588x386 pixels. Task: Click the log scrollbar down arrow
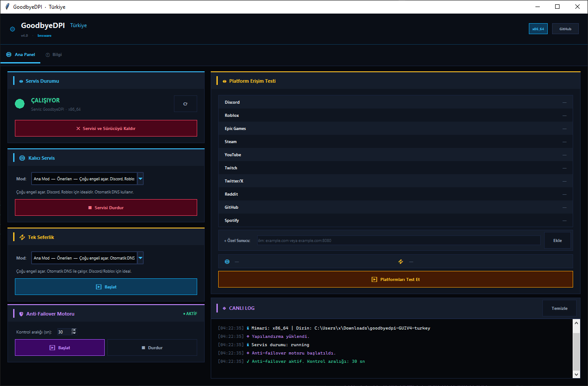click(x=576, y=375)
